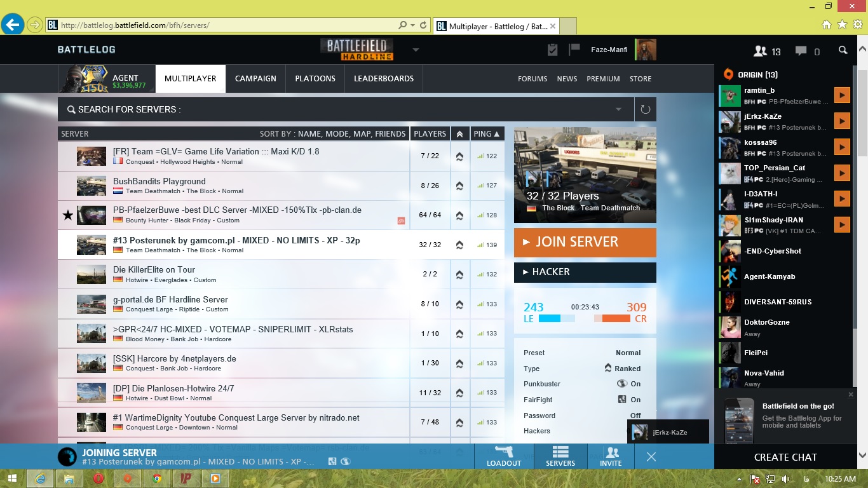Click the refresh server list icon

(x=645, y=109)
